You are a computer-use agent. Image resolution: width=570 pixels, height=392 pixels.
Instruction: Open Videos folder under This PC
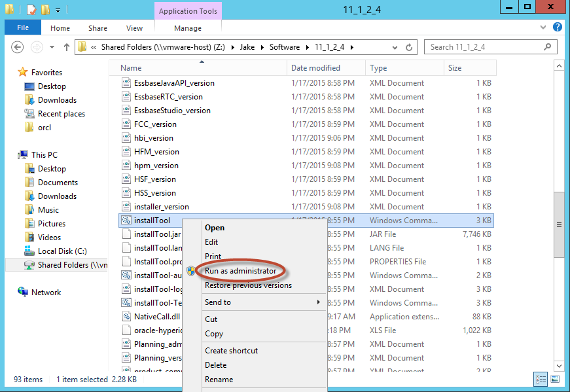[x=49, y=238]
